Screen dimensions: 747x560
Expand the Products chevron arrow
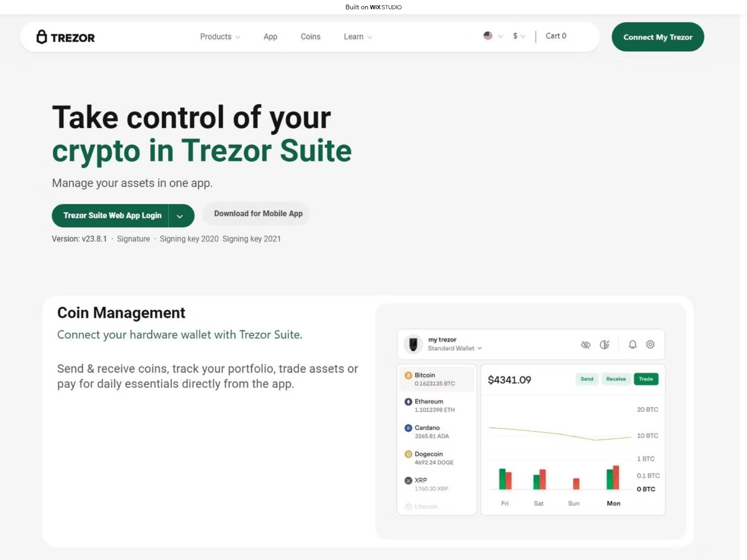(238, 37)
